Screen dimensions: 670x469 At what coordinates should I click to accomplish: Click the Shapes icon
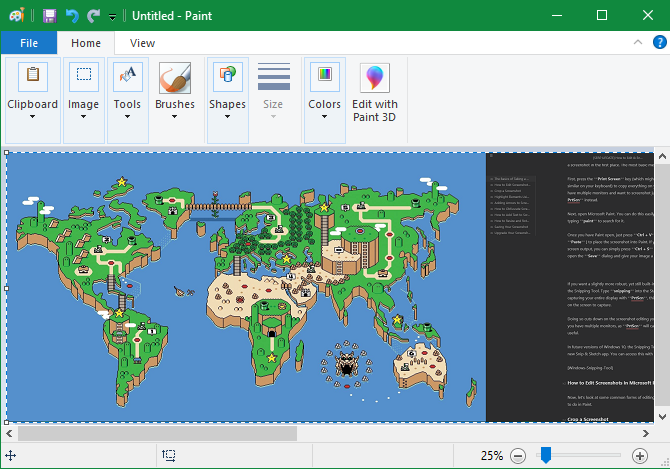pyautogui.click(x=228, y=76)
